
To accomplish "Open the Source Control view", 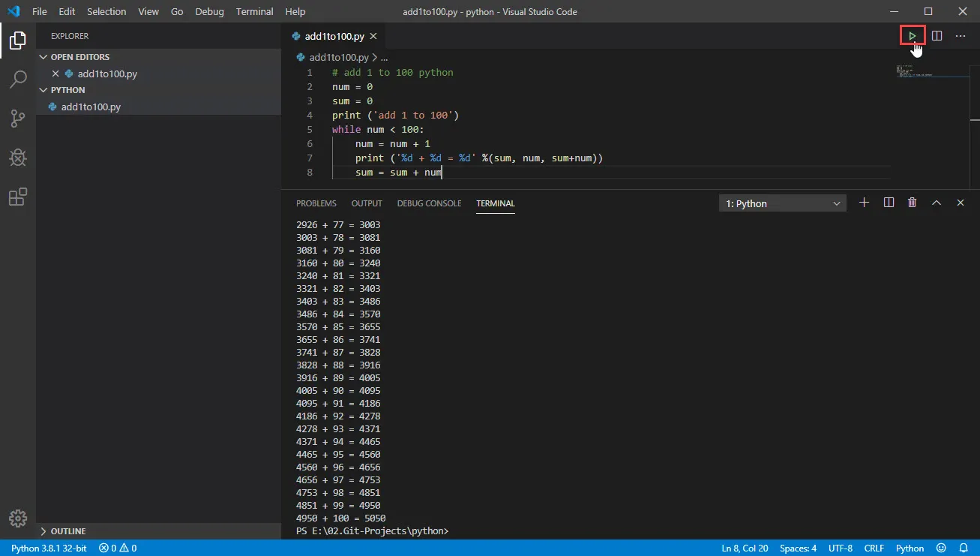I will [18, 119].
